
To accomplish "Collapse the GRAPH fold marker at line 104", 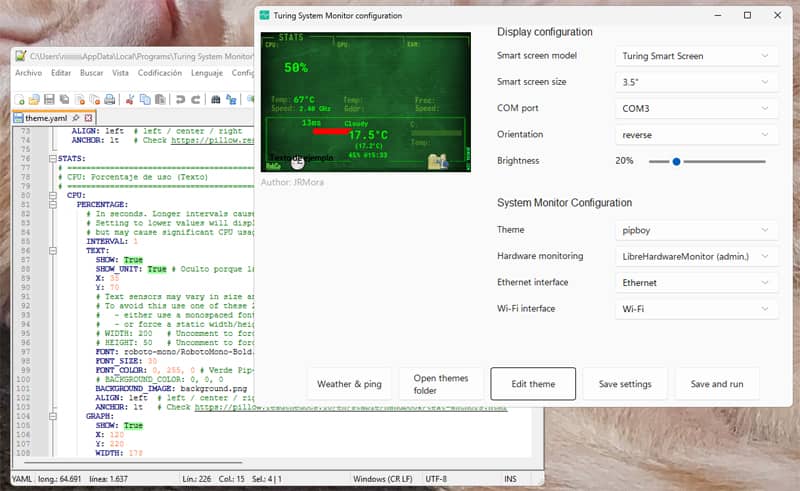I will (53, 416).
